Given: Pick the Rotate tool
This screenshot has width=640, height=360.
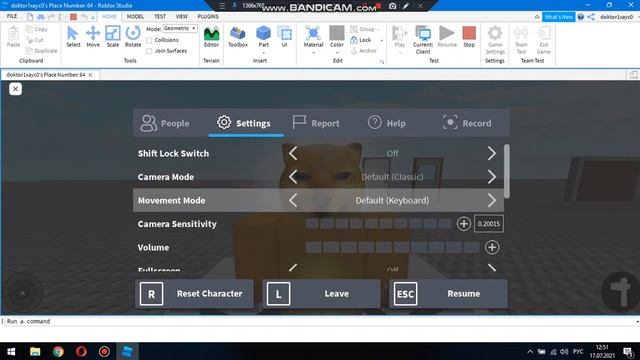Looking at the screenshot, I should tap(133, 37).
